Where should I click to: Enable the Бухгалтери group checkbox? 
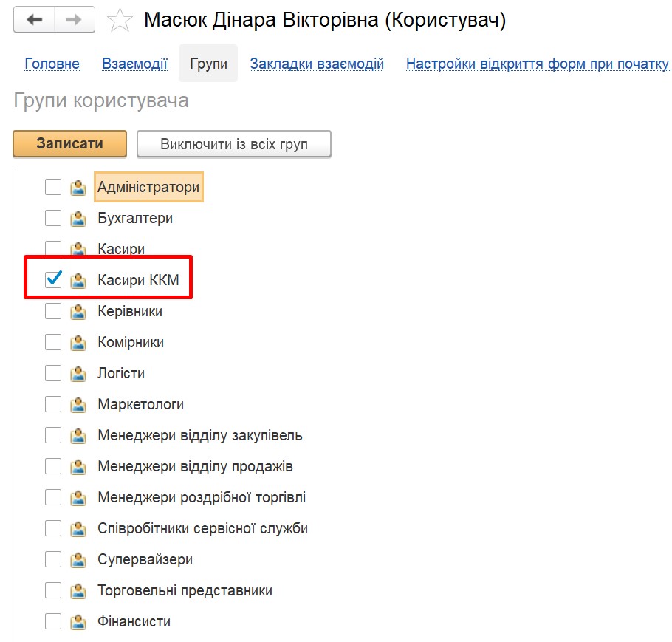point(53,218)
